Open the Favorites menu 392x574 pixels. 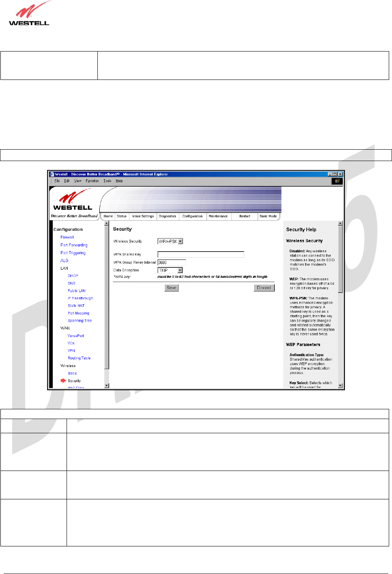[92, 181]
